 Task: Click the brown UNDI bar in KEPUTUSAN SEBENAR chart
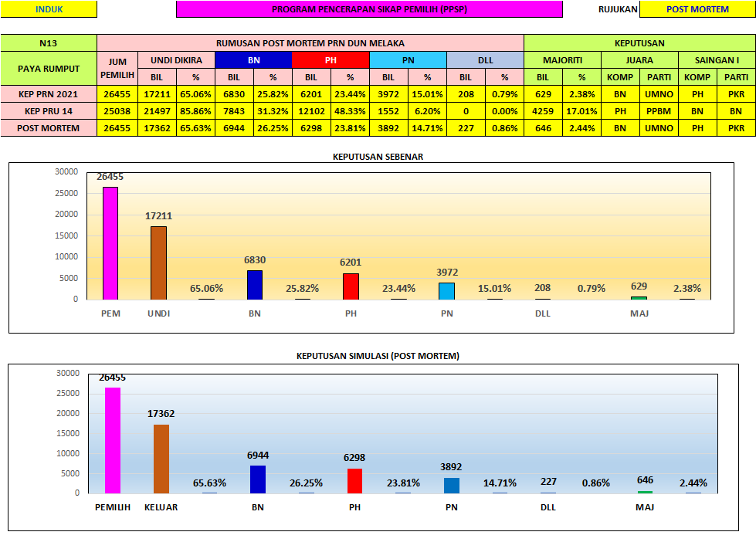pos(158,263)
